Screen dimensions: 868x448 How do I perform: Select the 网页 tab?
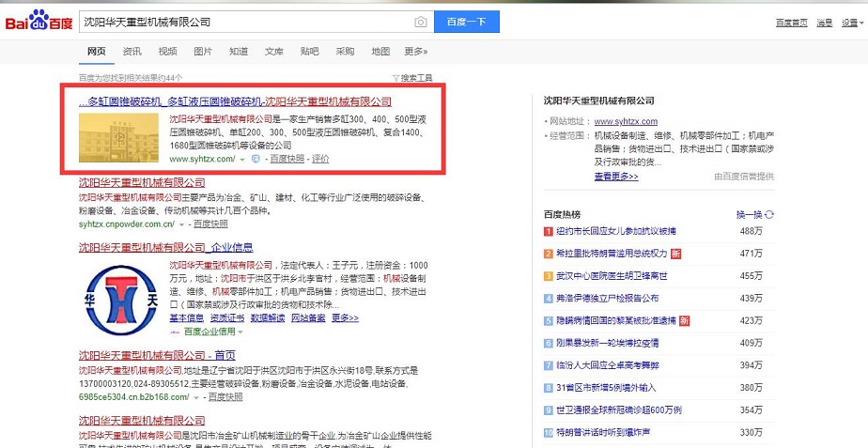click(97, 52)
